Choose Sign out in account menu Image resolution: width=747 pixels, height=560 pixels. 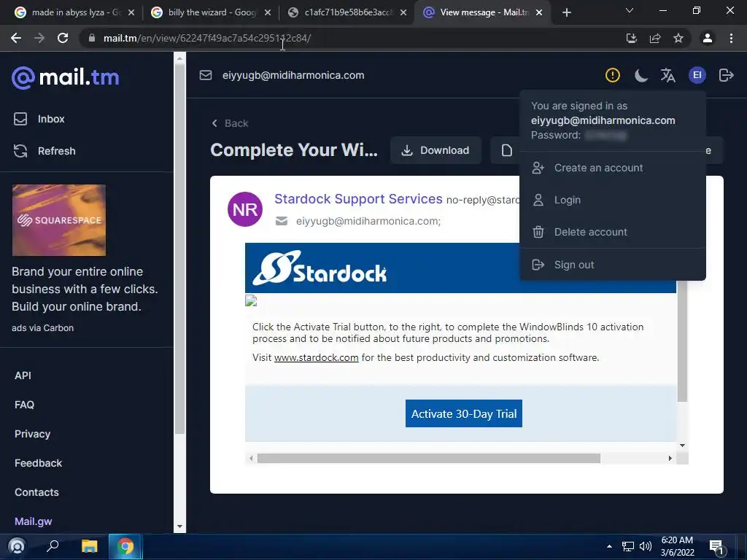point(612,265)
